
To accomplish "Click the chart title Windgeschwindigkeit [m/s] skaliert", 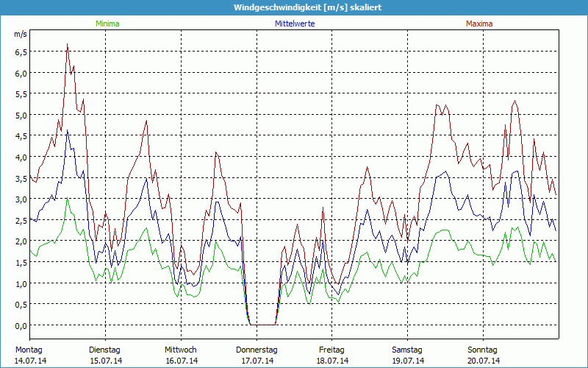I will [307, 7].
